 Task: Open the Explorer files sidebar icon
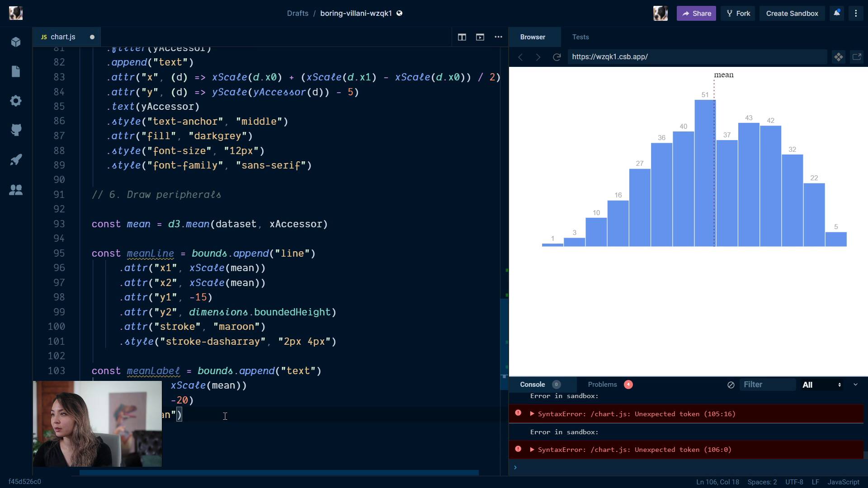[16, 71]
